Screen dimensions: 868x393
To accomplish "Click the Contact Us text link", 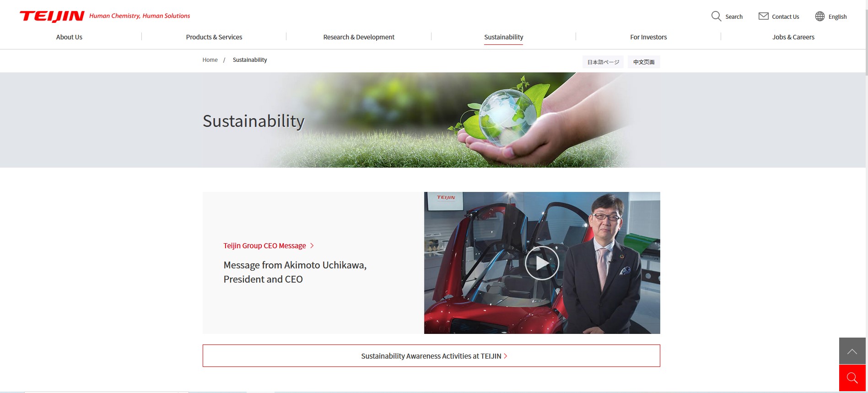I will (786, 17).
